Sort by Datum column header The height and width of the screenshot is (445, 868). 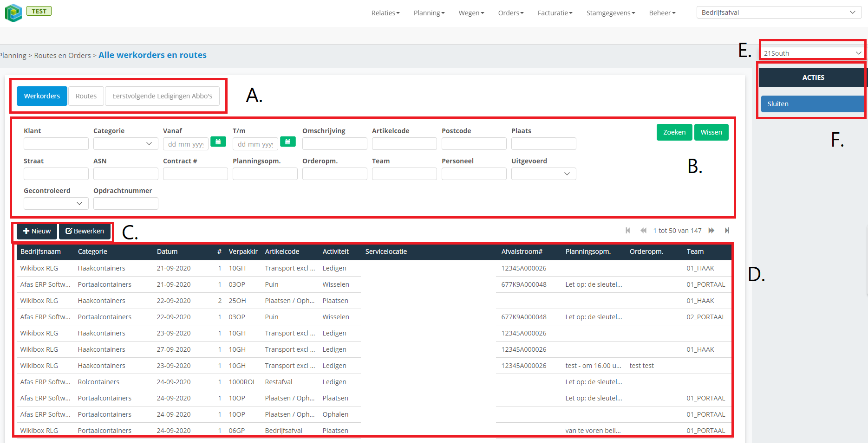click(167, 252)
